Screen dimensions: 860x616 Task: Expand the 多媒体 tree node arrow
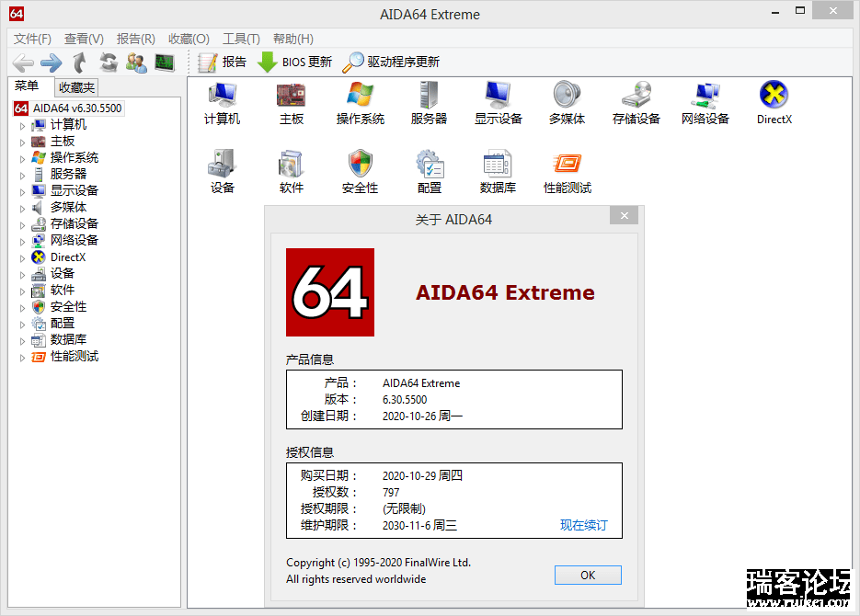22,209
